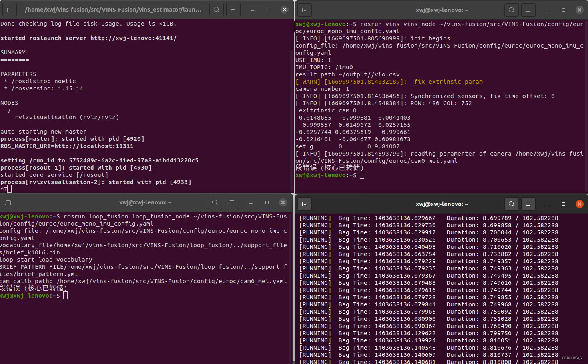Image resolution: width=588 pixels, height=364 pixels.
Task: Click 'result path ~/output//vio.csv' line
Action: pos(347,74)
